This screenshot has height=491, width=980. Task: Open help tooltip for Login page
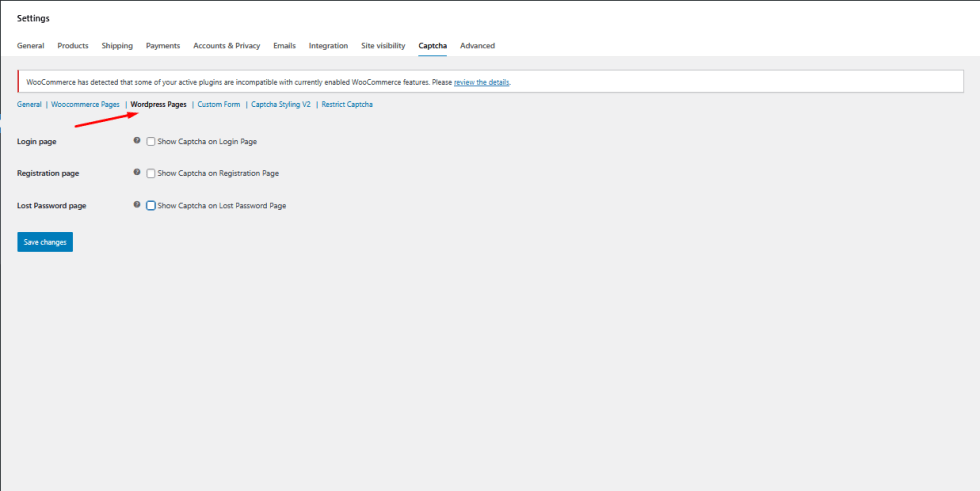[x=137, y=141]
